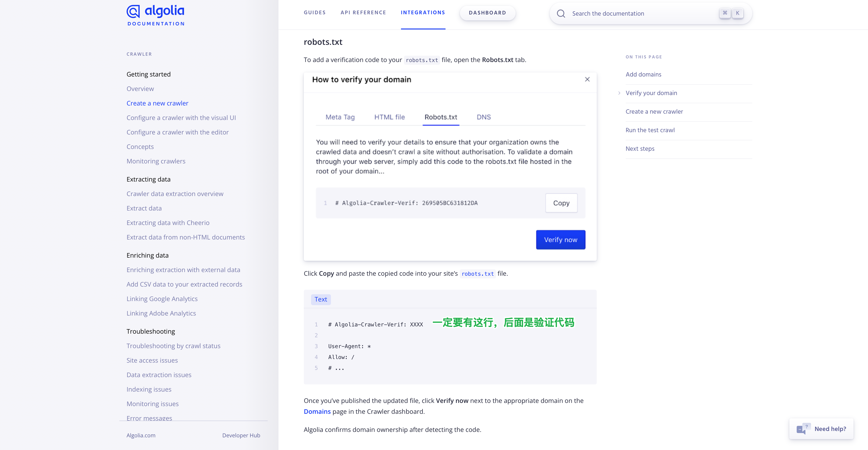Viewport: 868px width, 450px height.
Task: Open the Dashboard button
Action: point(487,13)
